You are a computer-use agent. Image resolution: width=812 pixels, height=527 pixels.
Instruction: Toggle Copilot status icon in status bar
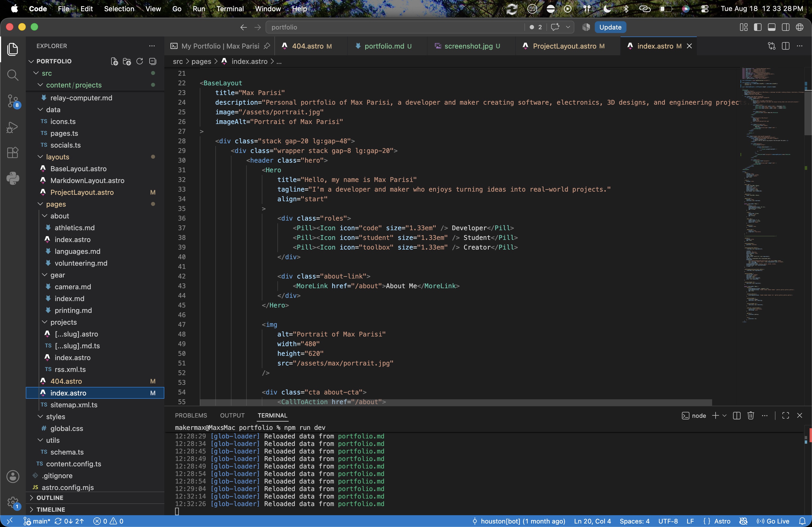(744, 521)
